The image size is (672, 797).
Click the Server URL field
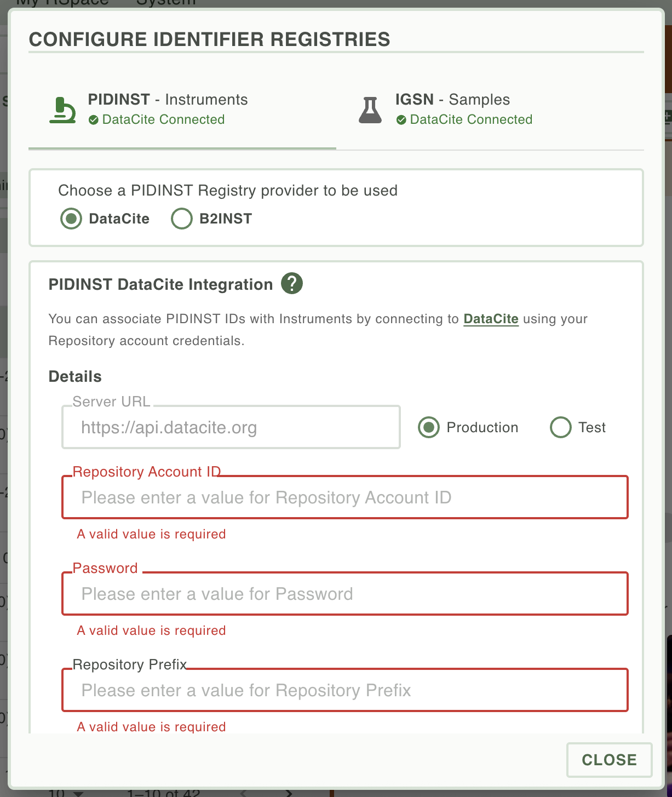[x=231, y=427]
